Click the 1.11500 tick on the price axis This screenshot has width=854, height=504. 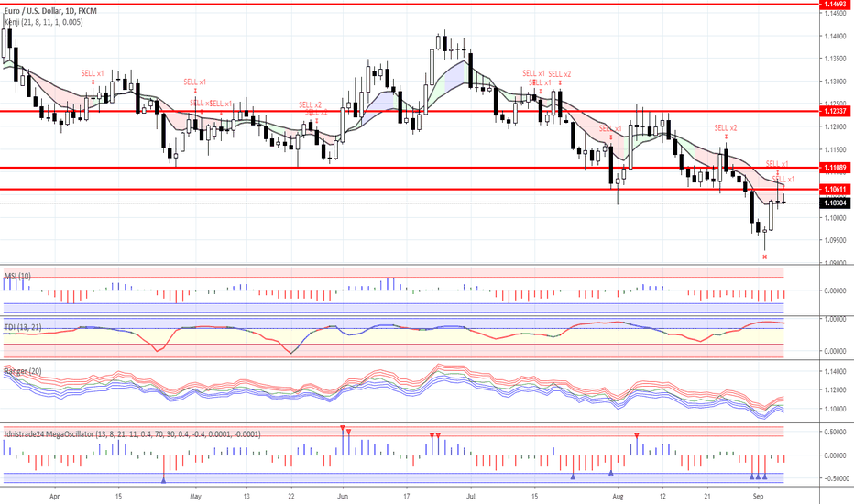(x=836, y=149)
